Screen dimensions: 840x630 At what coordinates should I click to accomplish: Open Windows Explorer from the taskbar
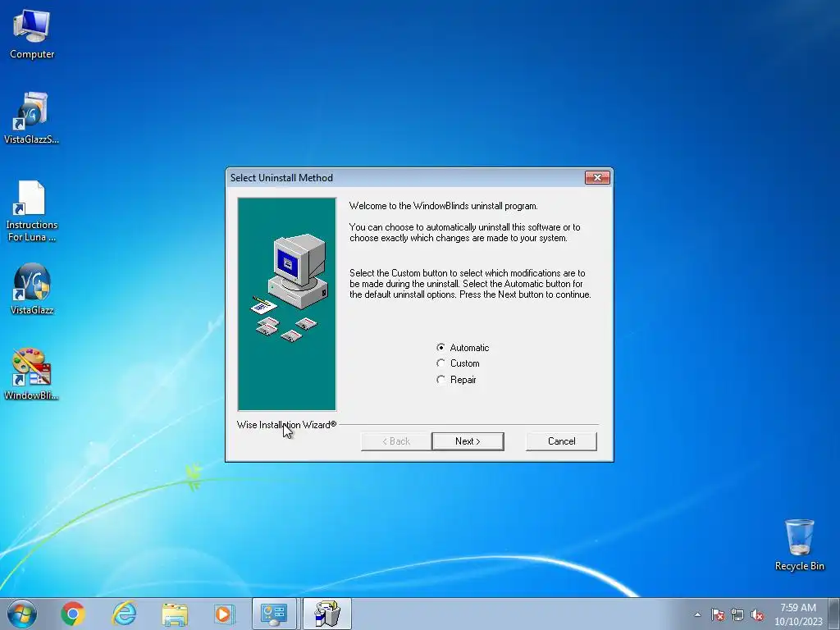point(175,614)
